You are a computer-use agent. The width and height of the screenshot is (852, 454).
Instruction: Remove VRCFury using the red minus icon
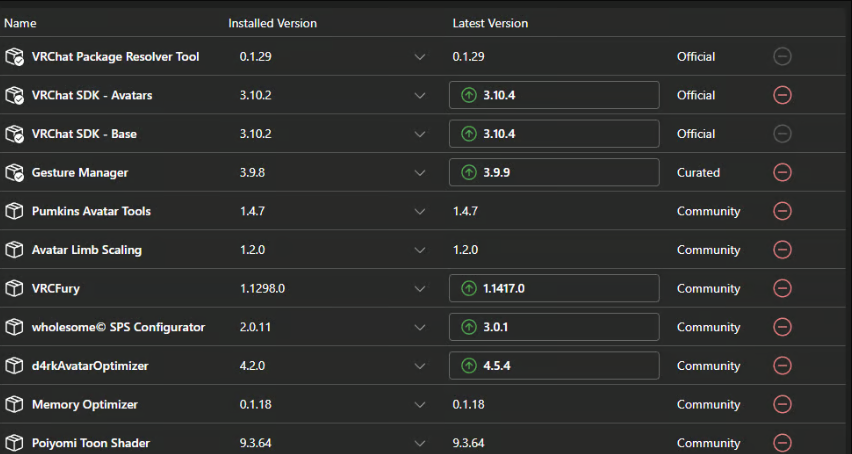[782, 288]
